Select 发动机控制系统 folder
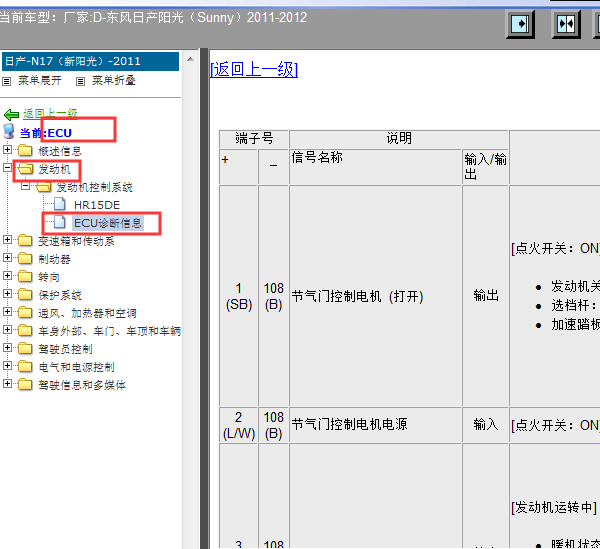The height and width of the screenshot is (549, 600). tap(94, 187)
